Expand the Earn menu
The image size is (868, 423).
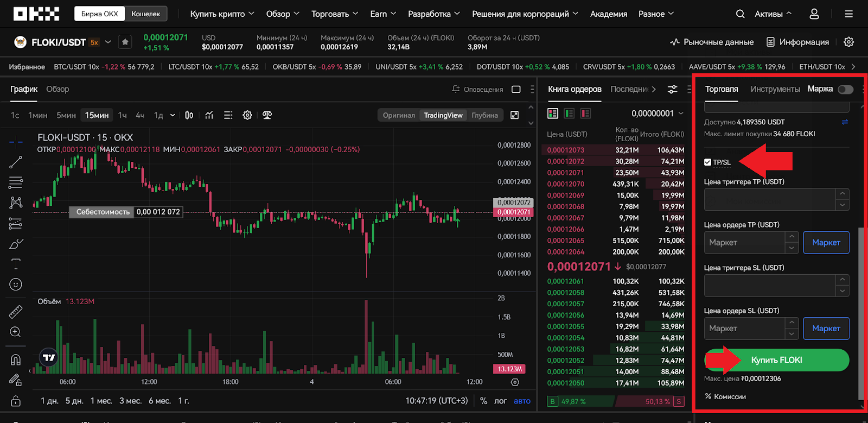(x=383, y=14)
